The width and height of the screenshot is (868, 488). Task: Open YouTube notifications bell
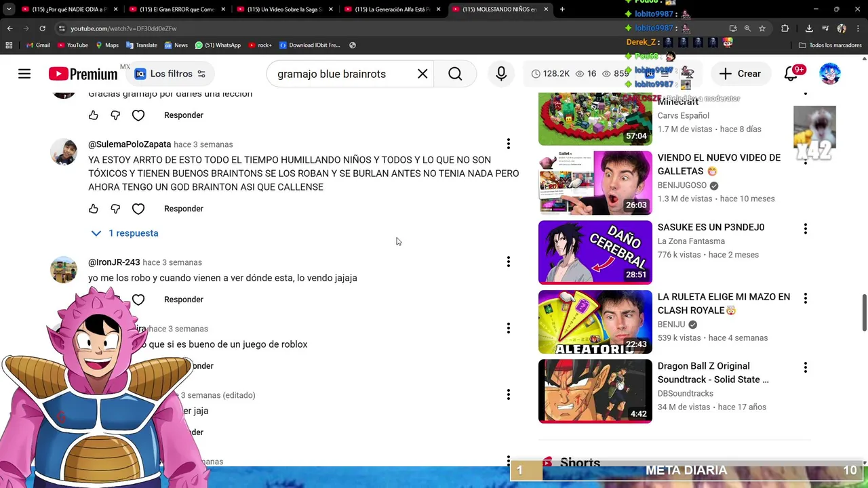(x=791, y=74)
